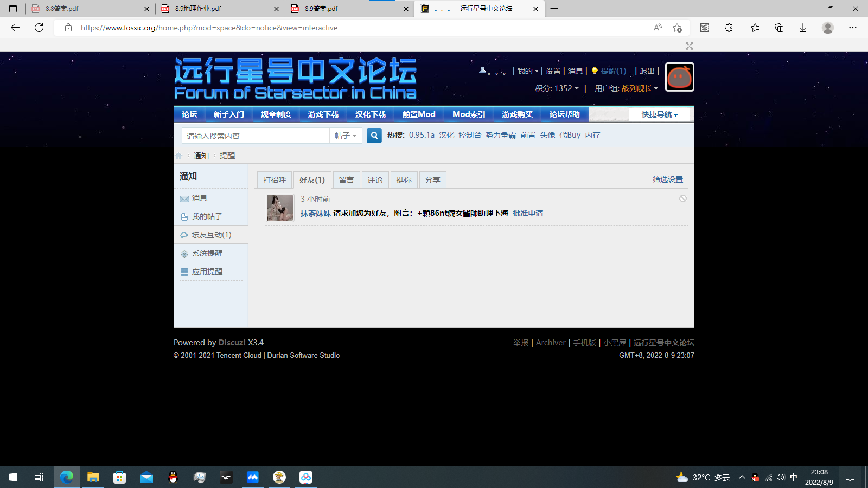Open the 消息 messages section in sidebar
The height and width of the screenshot is (488, 868).
pos(198,198)
